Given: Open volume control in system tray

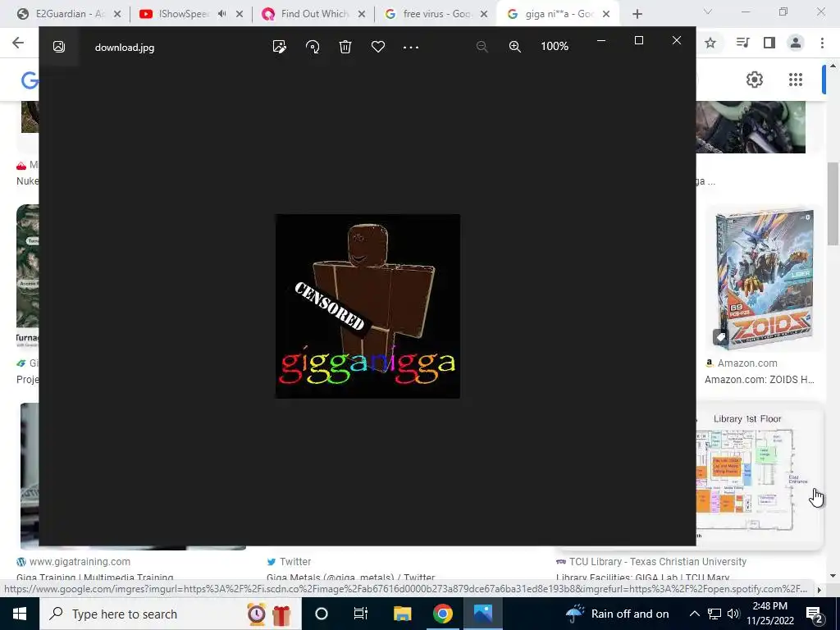Looking at the screenshot, I should point(733,614).
